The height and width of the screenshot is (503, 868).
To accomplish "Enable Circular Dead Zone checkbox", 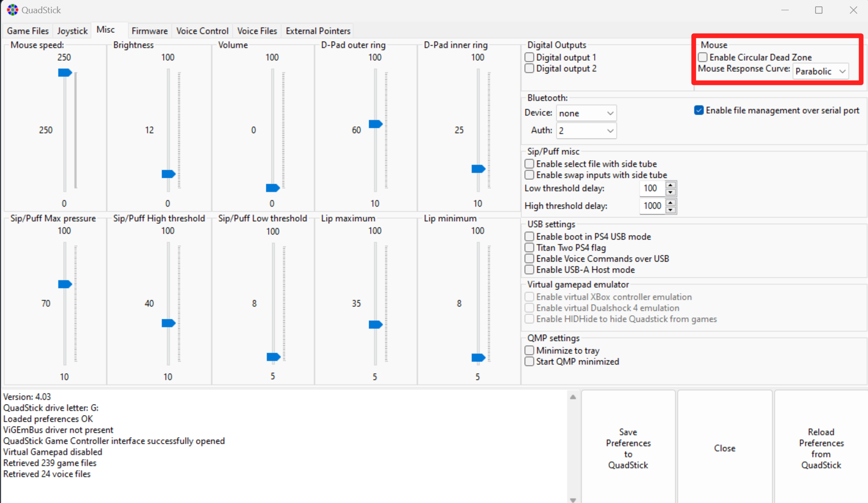I will [x=703, y=57].
